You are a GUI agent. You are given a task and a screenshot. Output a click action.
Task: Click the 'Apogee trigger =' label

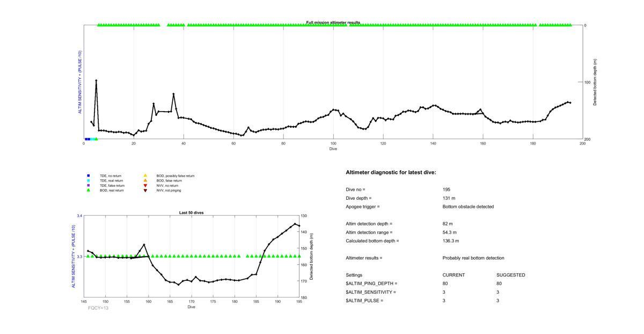(362, 207)
